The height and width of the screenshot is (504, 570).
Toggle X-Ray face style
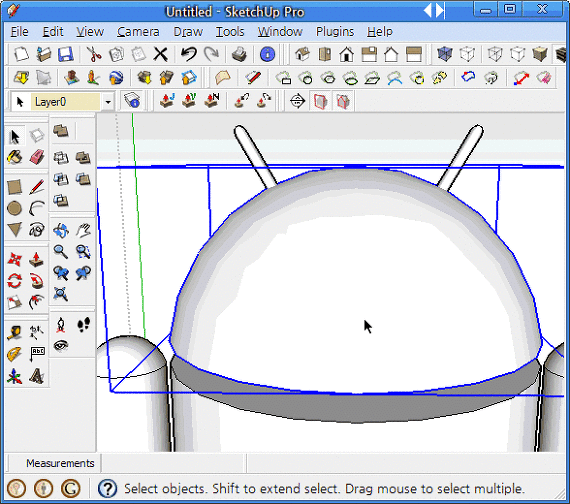click(x=445, y=54)
